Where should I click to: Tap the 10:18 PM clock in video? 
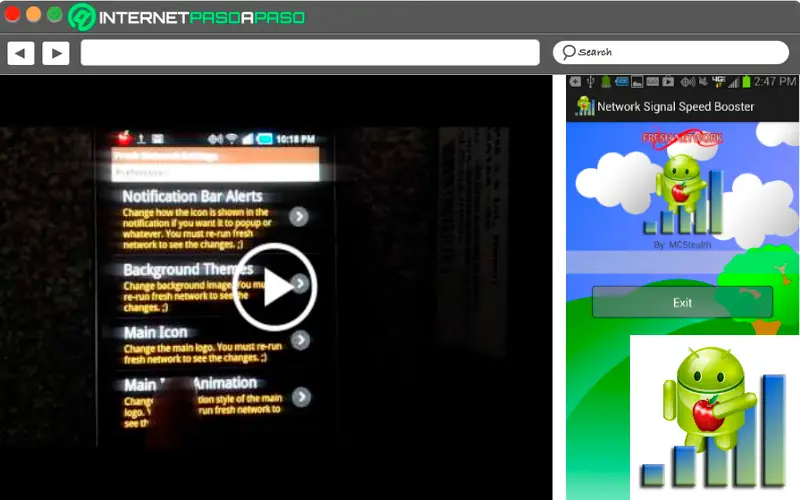tap(295, 139)
